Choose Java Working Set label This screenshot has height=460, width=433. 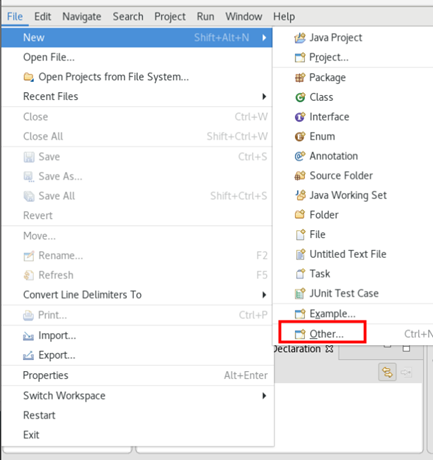348,195
